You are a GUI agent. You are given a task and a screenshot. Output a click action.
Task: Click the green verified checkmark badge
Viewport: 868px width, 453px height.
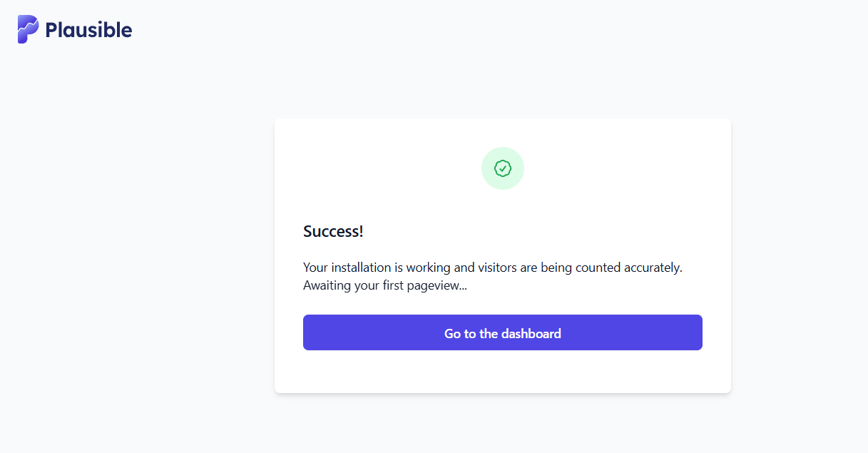click(x=503, y=168)
